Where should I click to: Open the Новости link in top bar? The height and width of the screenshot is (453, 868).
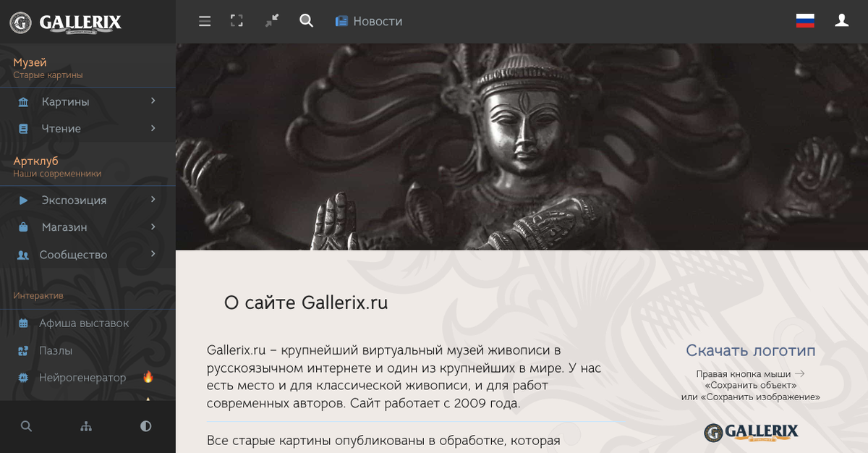(x=369, y=22)
